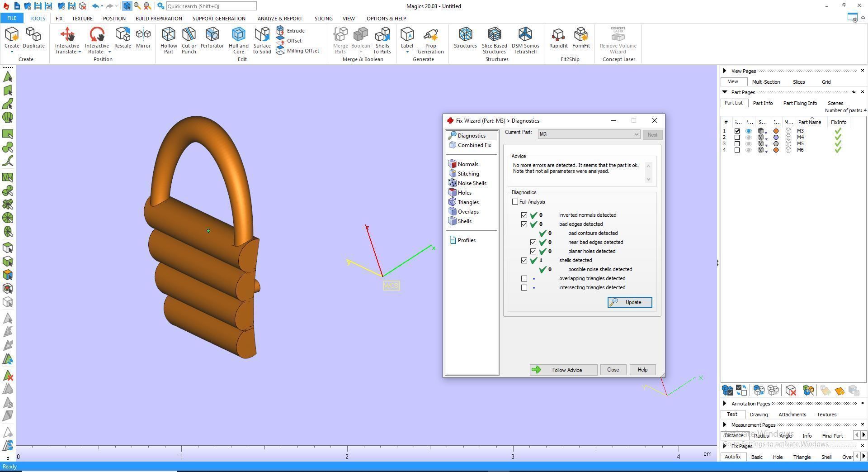Open Help in Fix Wizard

[x=642, y=370]
